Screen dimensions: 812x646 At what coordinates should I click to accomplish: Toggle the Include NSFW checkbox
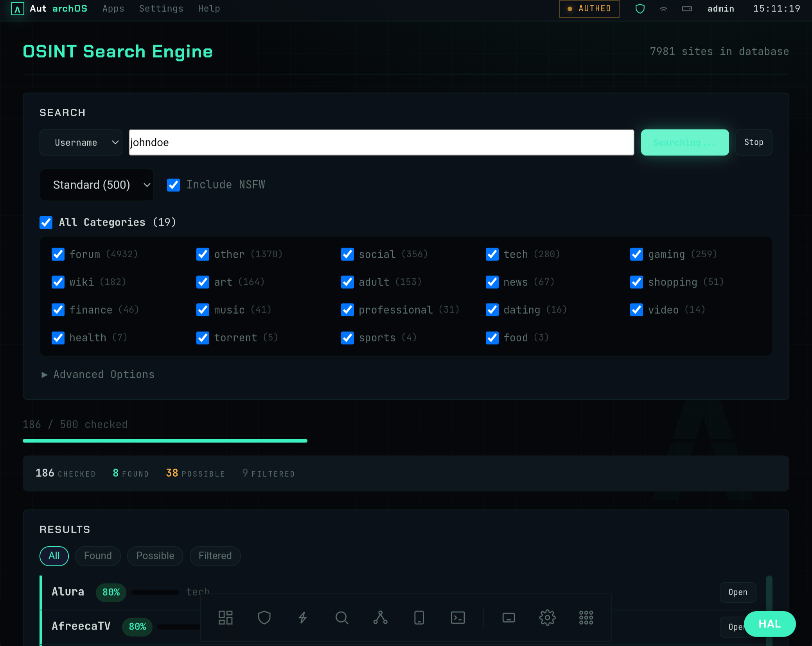[173, 185]
